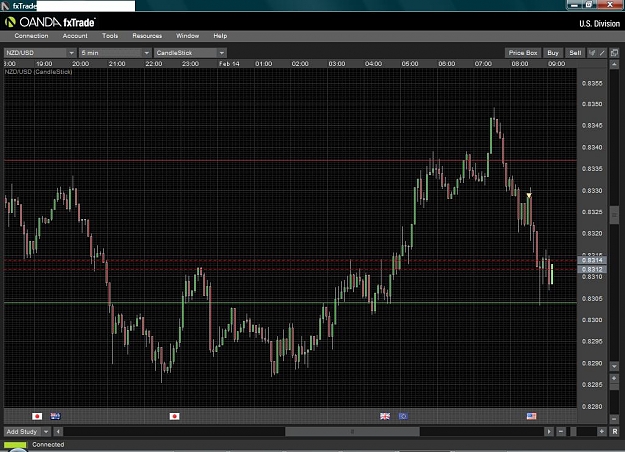Viewport: 625px width, 452px height.
Task: Click the 05:00 time axis label
Action: [x=410, y=64]
